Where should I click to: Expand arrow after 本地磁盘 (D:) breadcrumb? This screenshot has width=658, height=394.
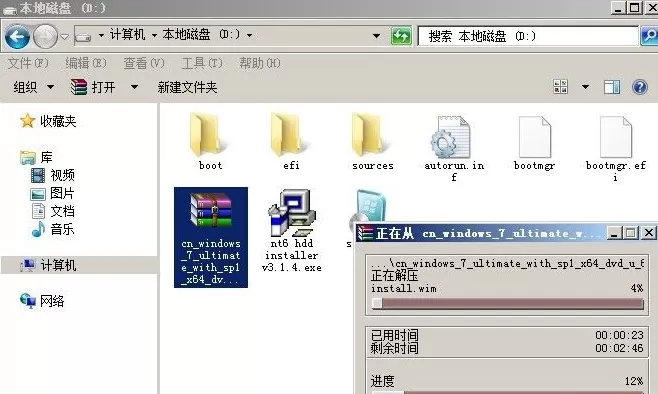[249, 36]
